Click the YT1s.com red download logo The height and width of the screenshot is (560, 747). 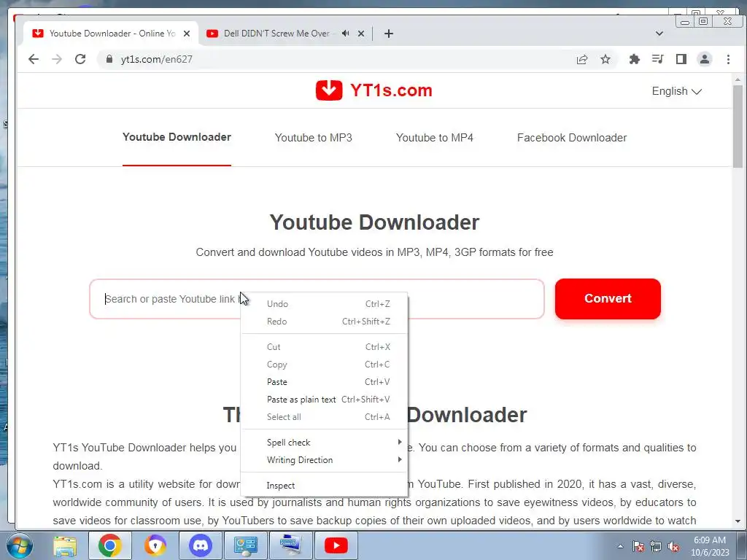click(329, 90)
